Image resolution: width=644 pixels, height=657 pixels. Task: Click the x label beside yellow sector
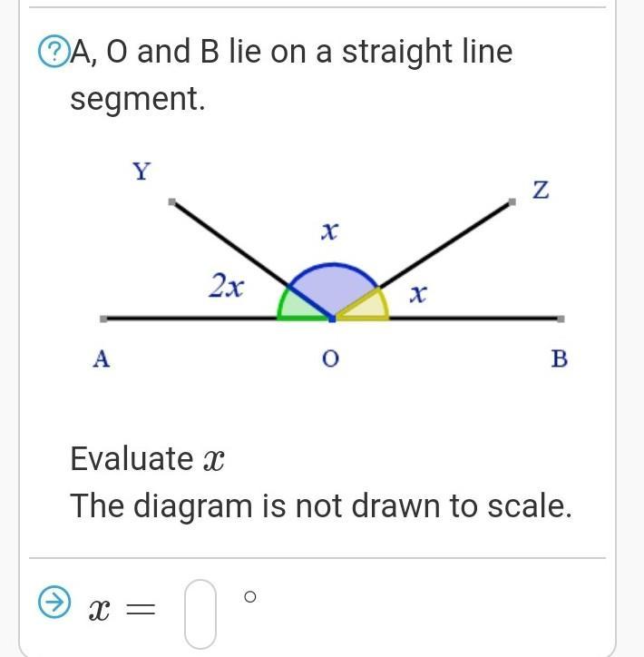[x=417, y=294]
